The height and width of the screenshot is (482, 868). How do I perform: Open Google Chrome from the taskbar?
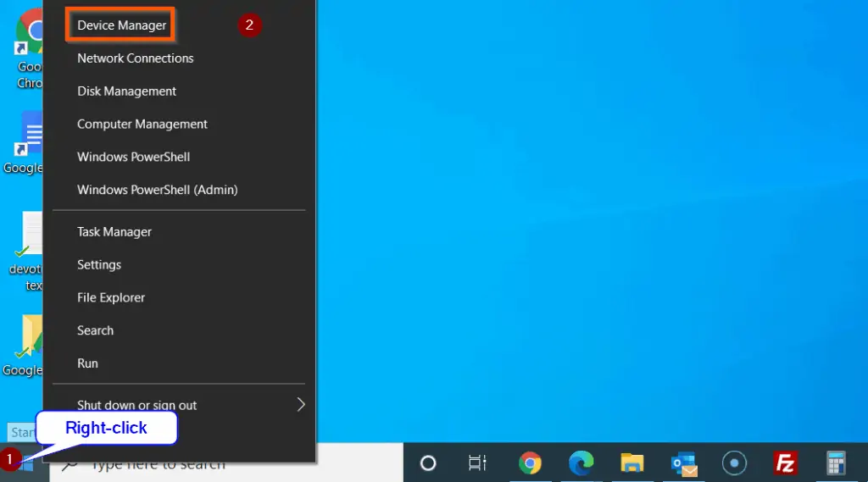coord(530,463)
